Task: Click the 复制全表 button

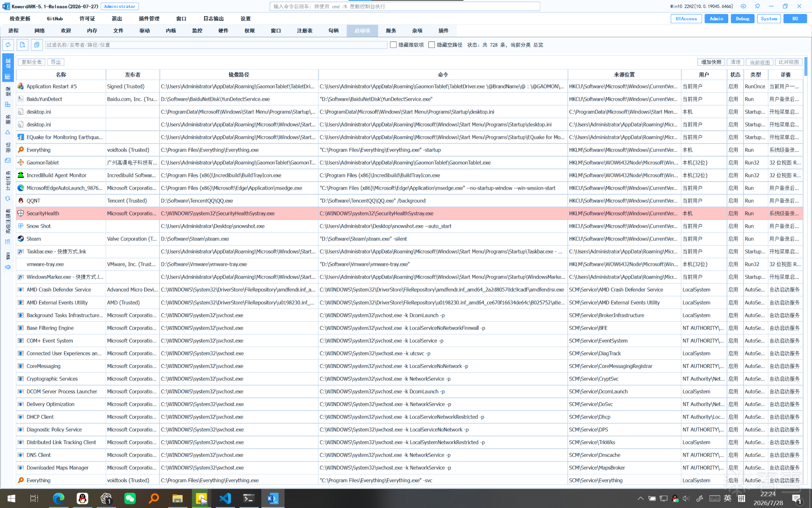Action: click(x=32, y=62)
